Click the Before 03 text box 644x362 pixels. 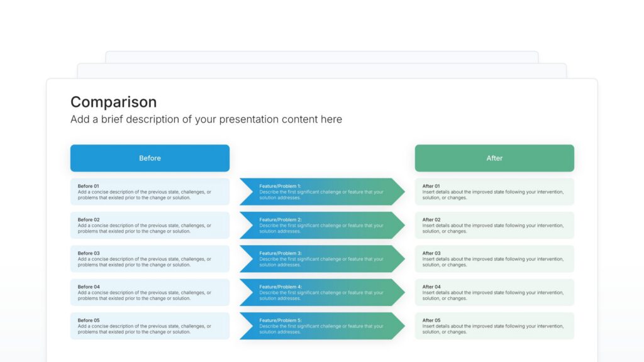150,259
